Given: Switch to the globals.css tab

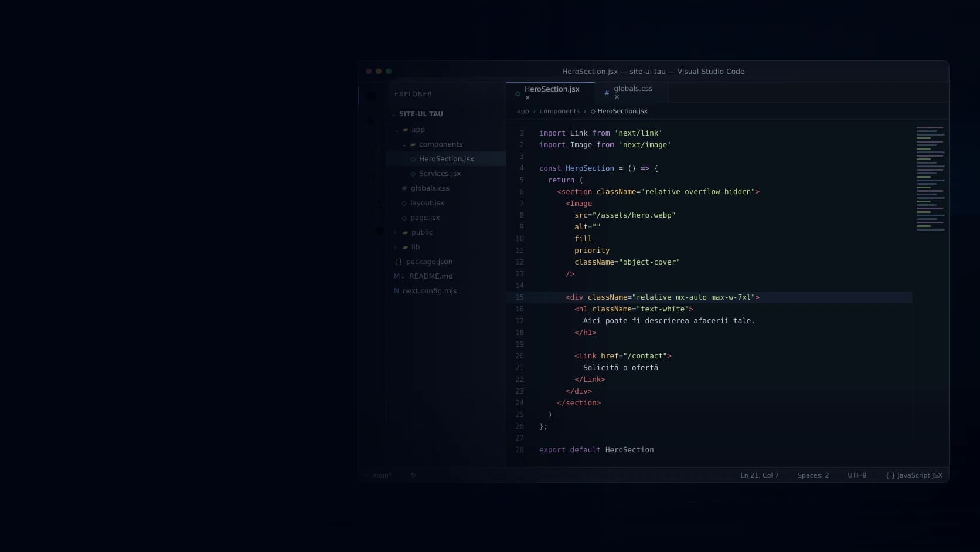Looking at the screenshot, I should (631, 93).
